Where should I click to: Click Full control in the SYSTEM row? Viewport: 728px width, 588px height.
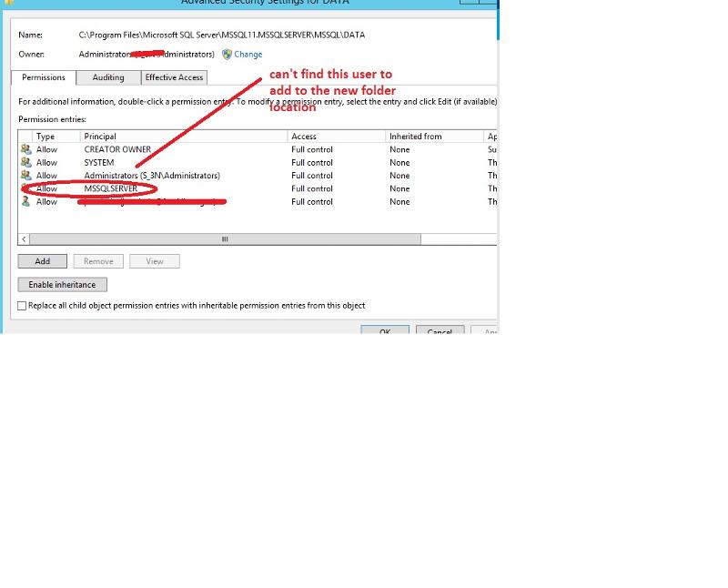click(x=312, y=163)
